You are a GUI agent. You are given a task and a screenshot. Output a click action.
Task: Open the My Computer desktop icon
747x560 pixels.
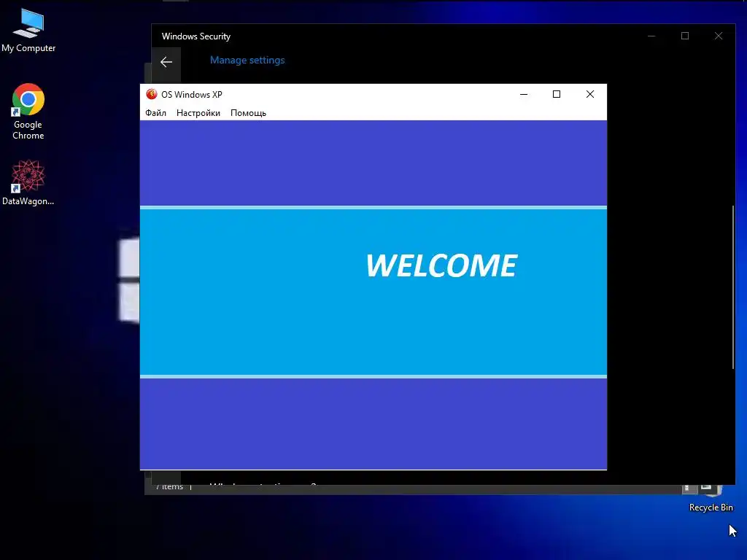28,31
